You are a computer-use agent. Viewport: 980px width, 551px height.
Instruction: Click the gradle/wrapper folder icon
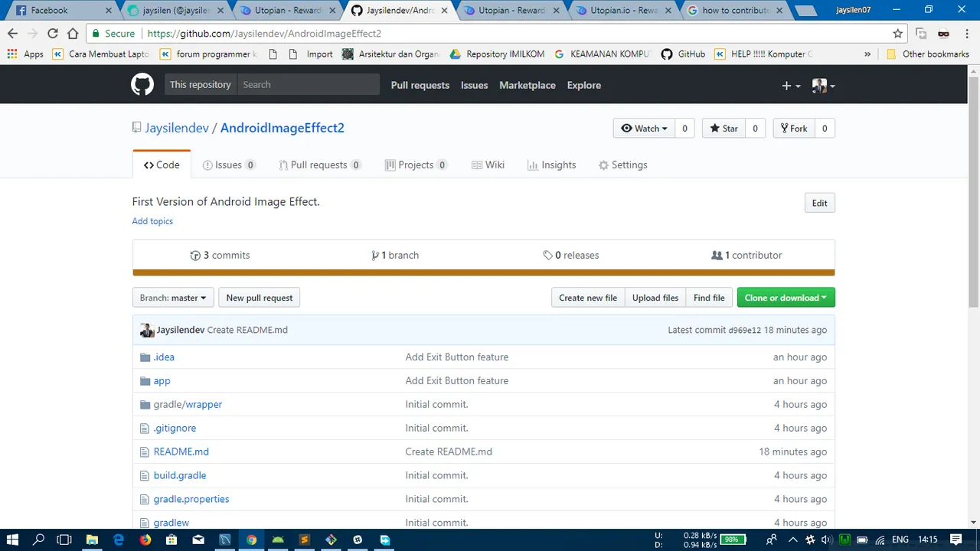point(145,405)
